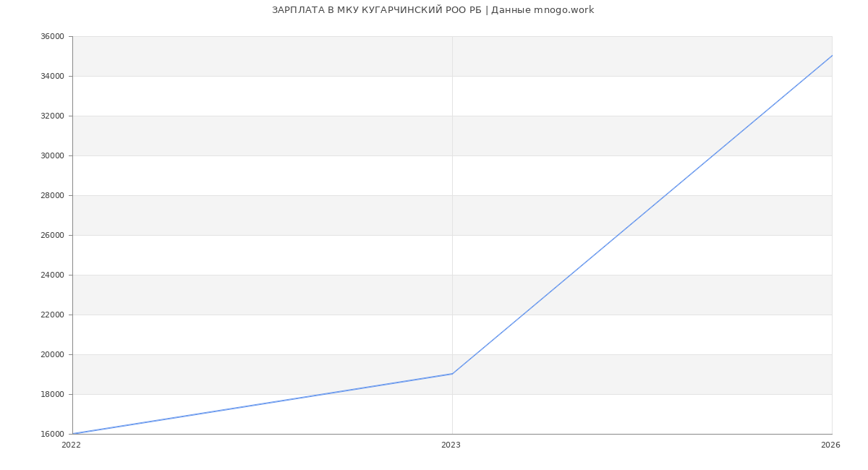Viewport: 868px width, 470px height.
Task: Select the 28000 y-axis label
Action: click(54, 196)
